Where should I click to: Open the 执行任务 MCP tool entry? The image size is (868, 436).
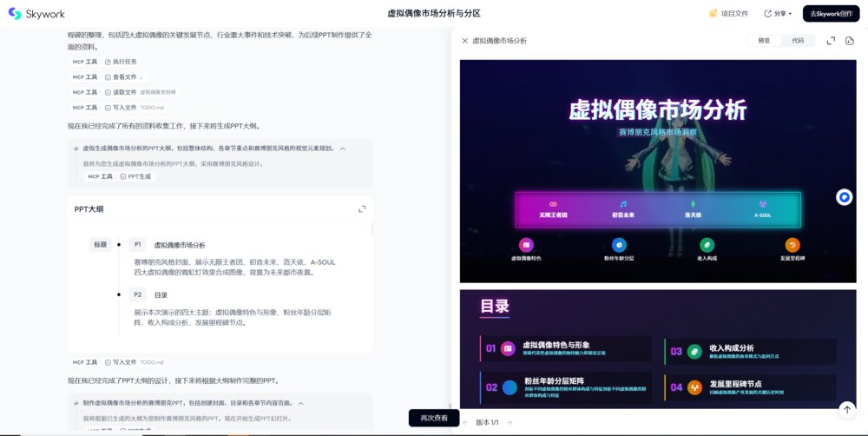121,62
